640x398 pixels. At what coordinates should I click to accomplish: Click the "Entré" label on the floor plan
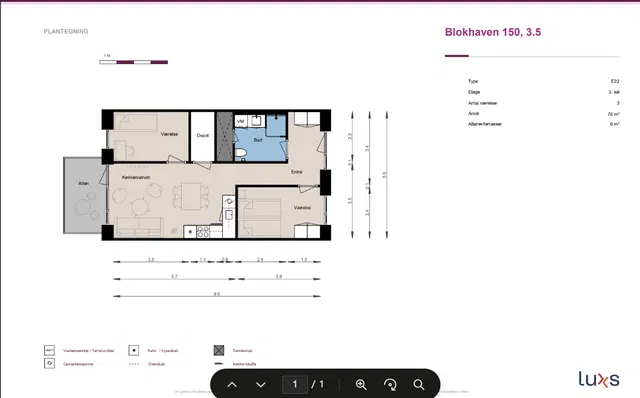[297, 172]
